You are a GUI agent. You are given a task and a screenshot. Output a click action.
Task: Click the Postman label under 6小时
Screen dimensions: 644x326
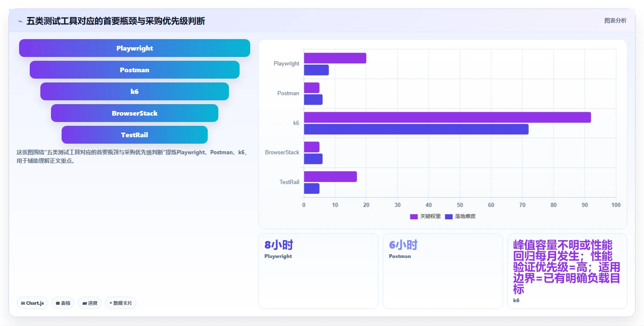(x=400, y=256)
